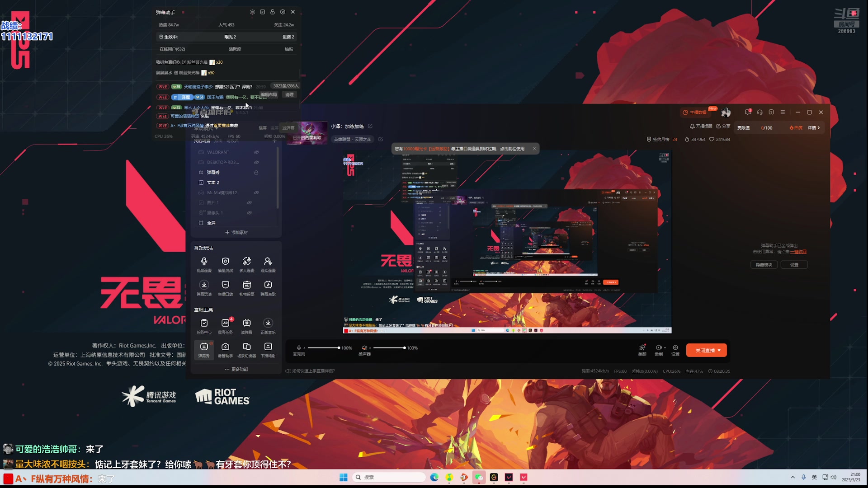
Task: Switch to 钻粉 tab
Action: (x=289, y=49)
